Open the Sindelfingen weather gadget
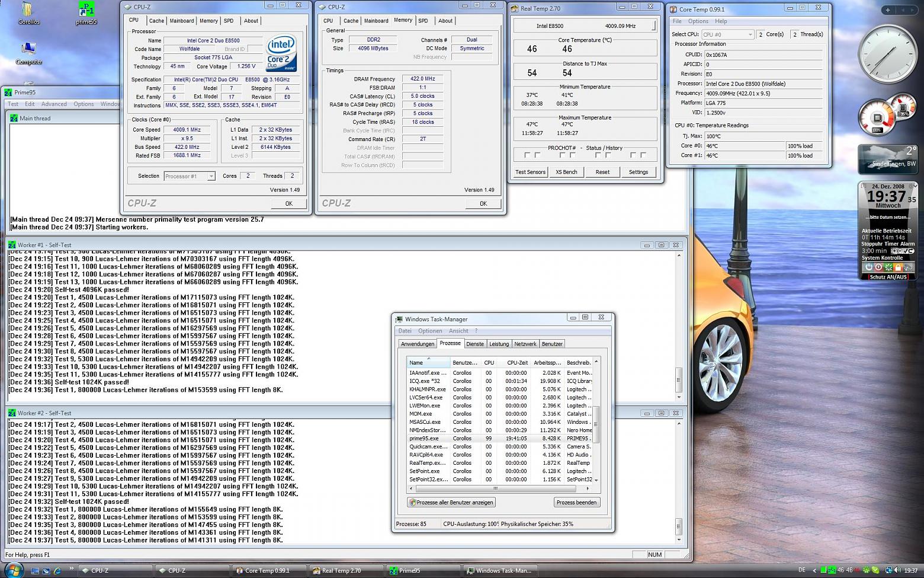This screenshot has width=924, height=578. [887, 159]
